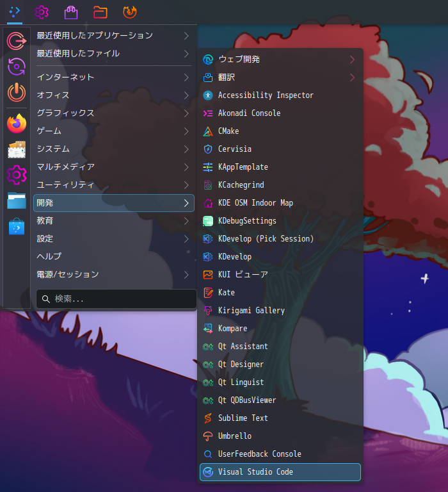Open the ヘルプ menu entry
448x492 pixels.
(x=114, y=257)
